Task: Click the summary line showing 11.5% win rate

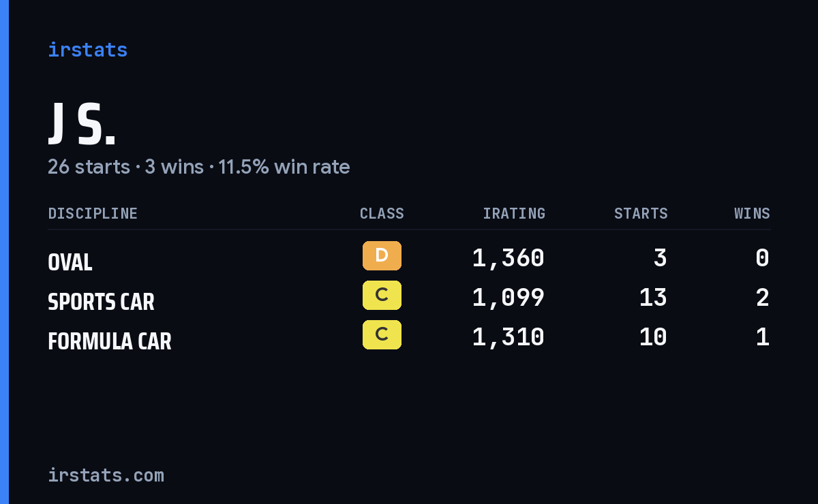Action: 198,167
